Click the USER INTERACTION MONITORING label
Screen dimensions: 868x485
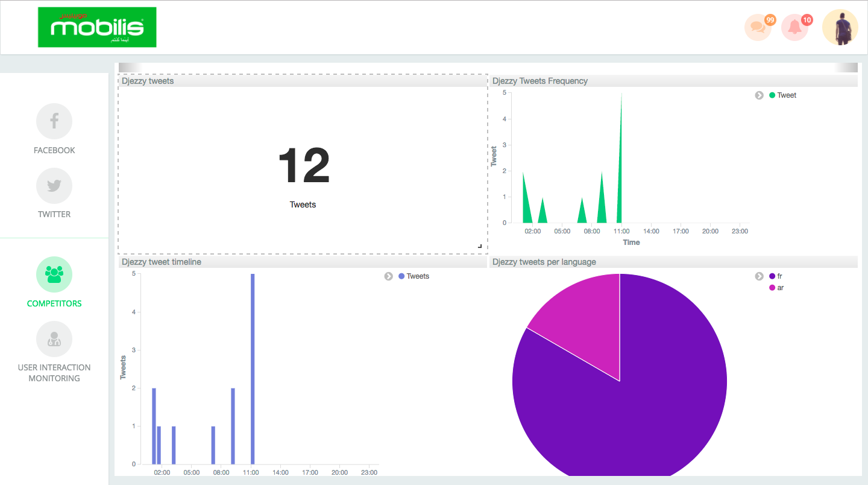(54, 373)
